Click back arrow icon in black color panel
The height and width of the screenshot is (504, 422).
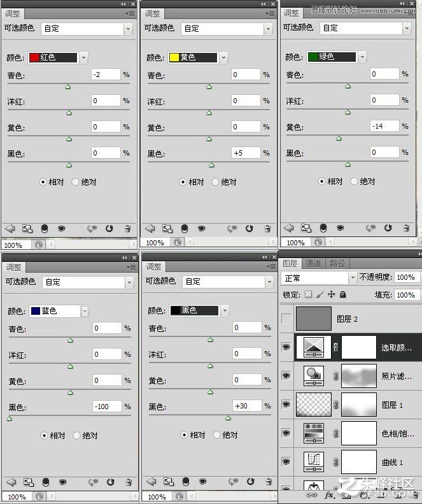coord(151,482)
